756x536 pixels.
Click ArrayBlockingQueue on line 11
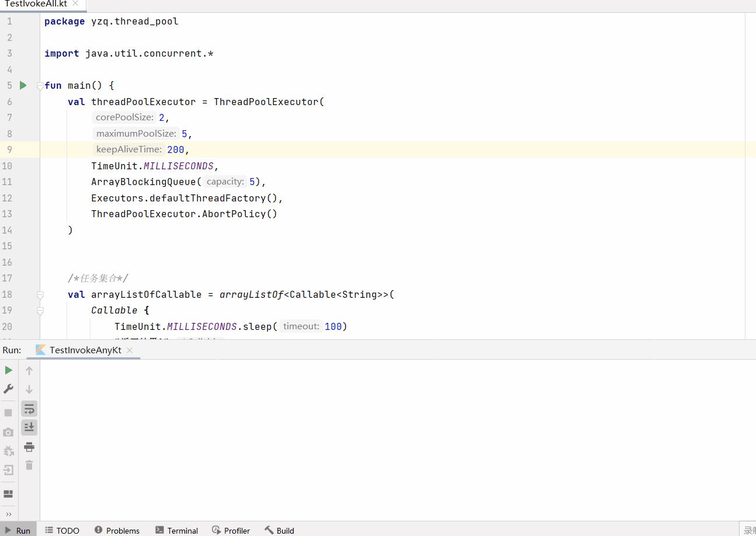(143, 182)
